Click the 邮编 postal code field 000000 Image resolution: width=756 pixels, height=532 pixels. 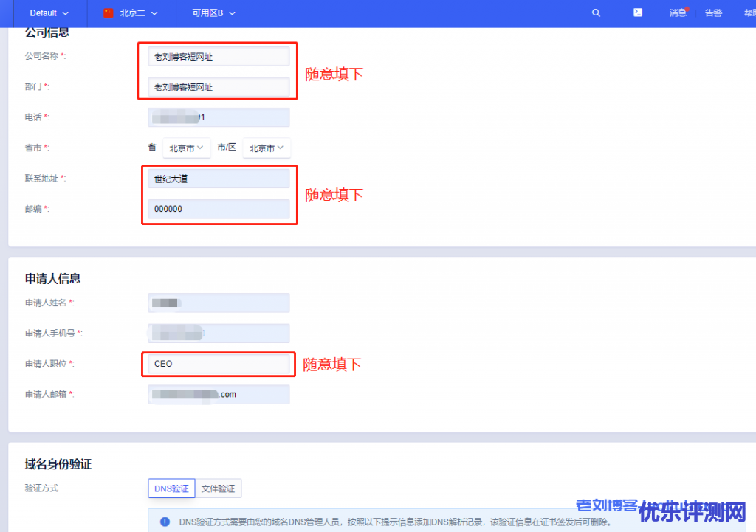[x=219, y=209]
